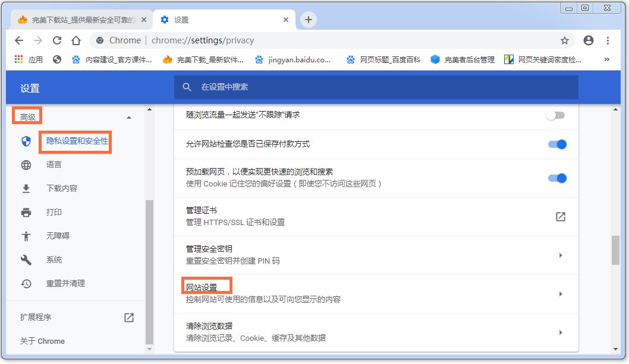Open 扩展程序 link in sidebar
The width and height of the screenshot is (629, 364).
point(36,318)
